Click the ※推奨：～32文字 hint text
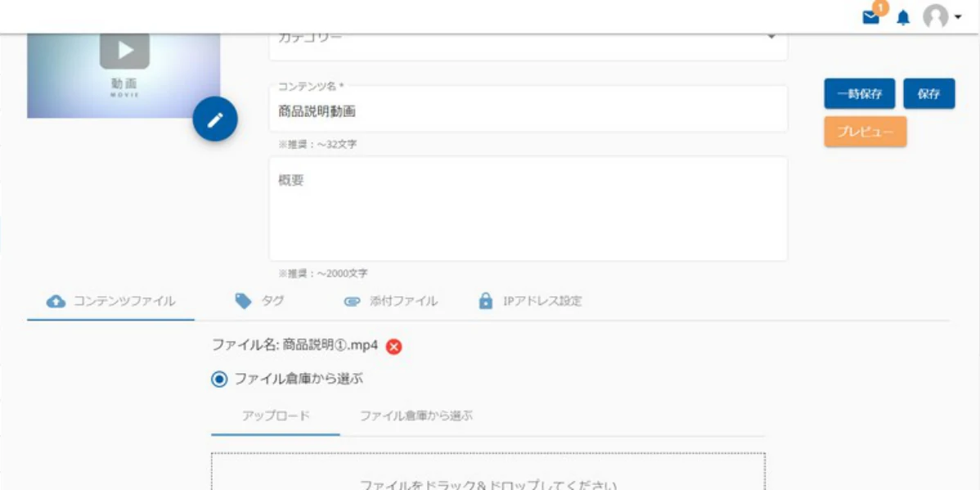The image size is (980, 490). pos(317,144)
